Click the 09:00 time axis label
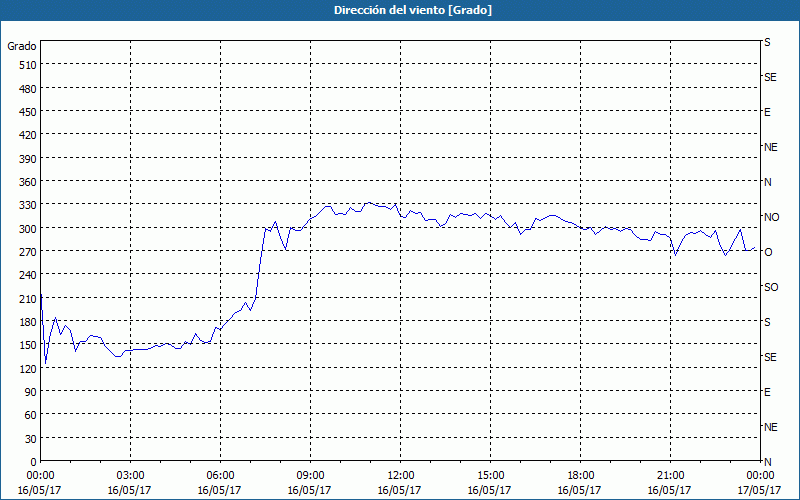800x500 pixels. [x=310, y=476]
